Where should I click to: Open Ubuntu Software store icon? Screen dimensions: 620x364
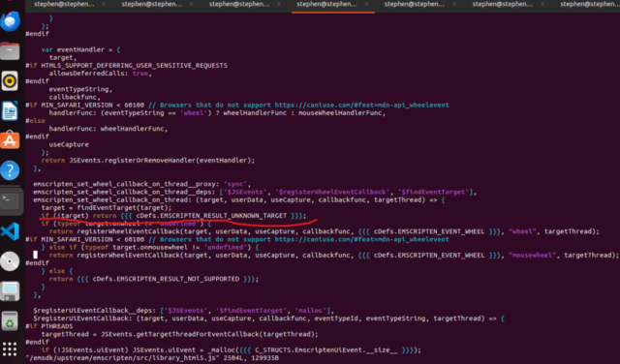(x=10, y=140)
